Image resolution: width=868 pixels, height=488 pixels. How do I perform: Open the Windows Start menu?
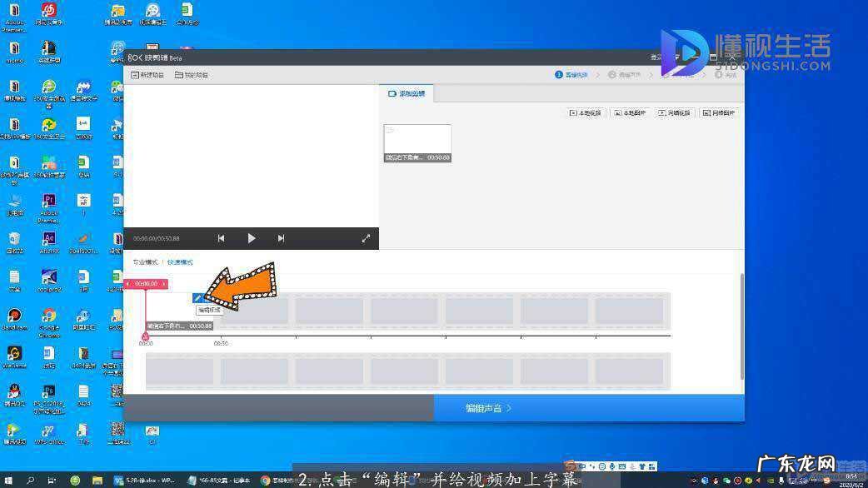click(x=8, y=481)
